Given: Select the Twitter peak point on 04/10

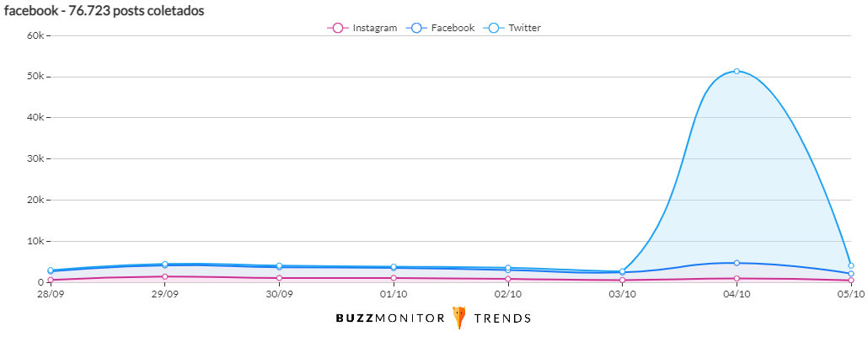Looking at the screenshot, I should (x=737, y=72).
